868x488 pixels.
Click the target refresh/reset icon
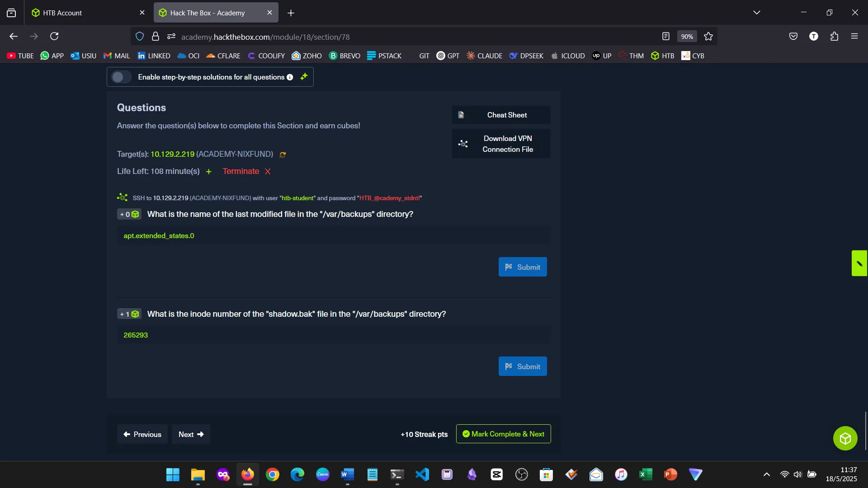tap(283, 155)
